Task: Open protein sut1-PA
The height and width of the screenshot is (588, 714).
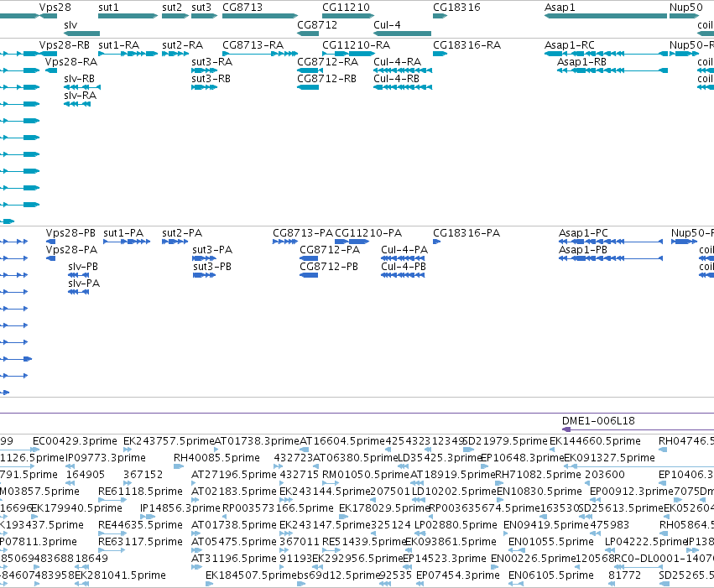Action: pyautogui.click(x=123, y=233)
